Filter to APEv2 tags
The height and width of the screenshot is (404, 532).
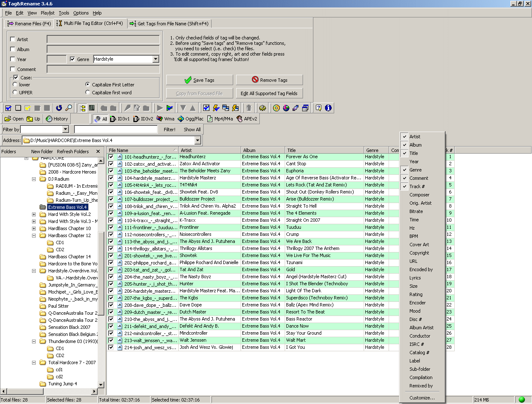pos(247,119)
